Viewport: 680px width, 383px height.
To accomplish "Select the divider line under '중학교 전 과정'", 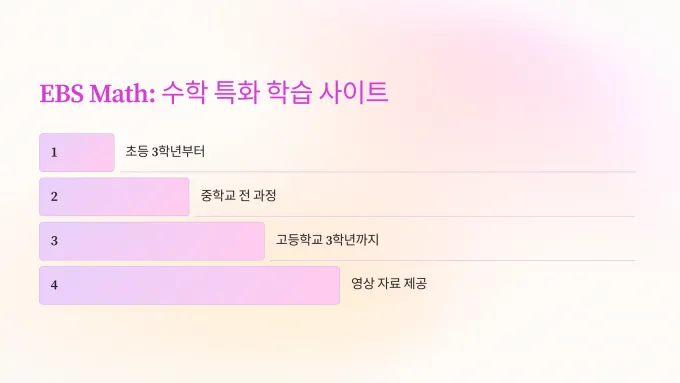I will 415,216.
